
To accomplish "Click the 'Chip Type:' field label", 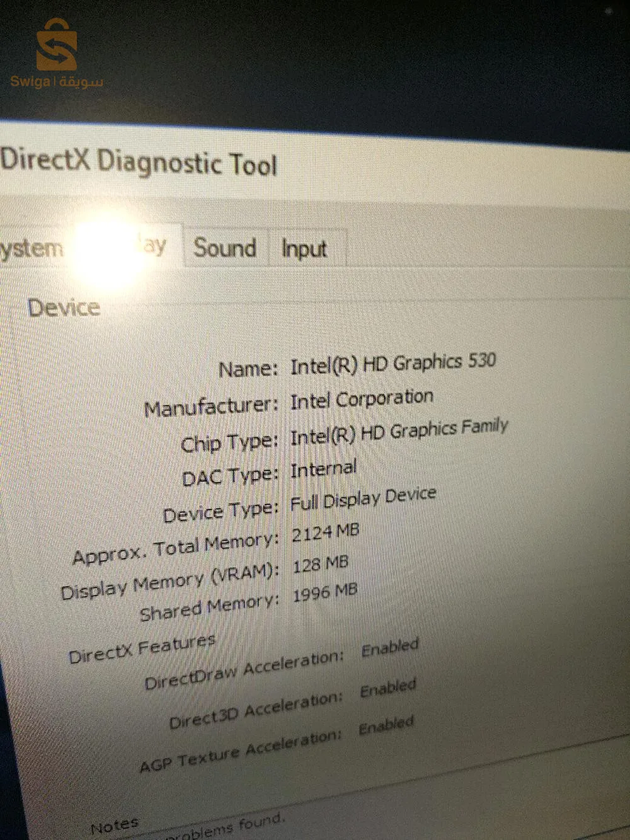I will (x=229, y=443).
